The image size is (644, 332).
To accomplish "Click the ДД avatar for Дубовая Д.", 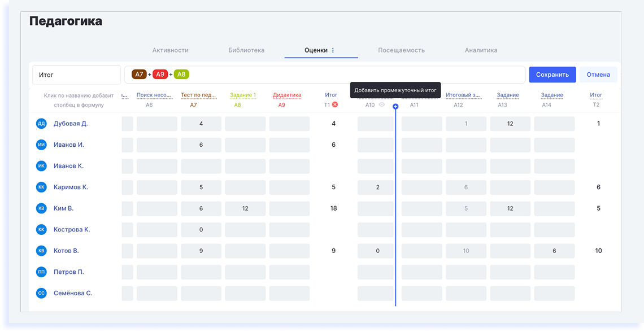I will [41, 124].
